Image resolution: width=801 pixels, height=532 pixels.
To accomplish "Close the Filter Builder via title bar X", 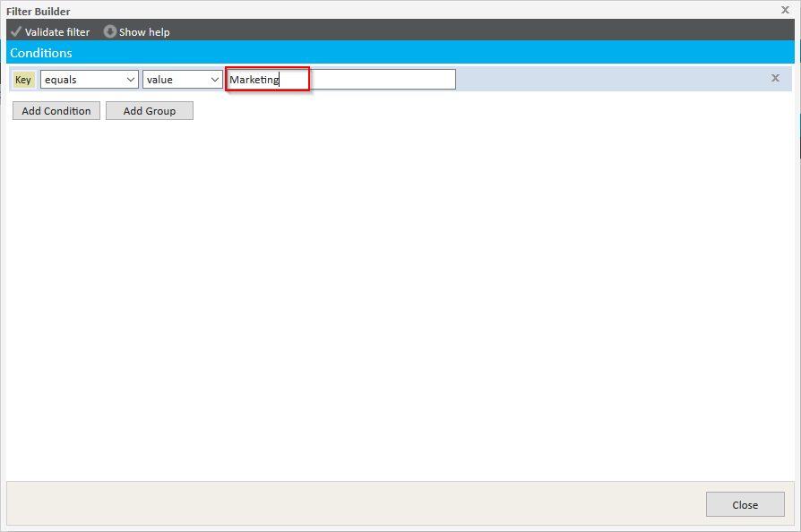I will [785, 10].
